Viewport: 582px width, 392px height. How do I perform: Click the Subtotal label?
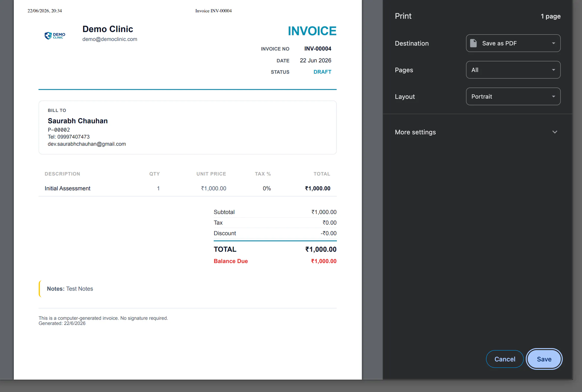click(x=224, y=212)
